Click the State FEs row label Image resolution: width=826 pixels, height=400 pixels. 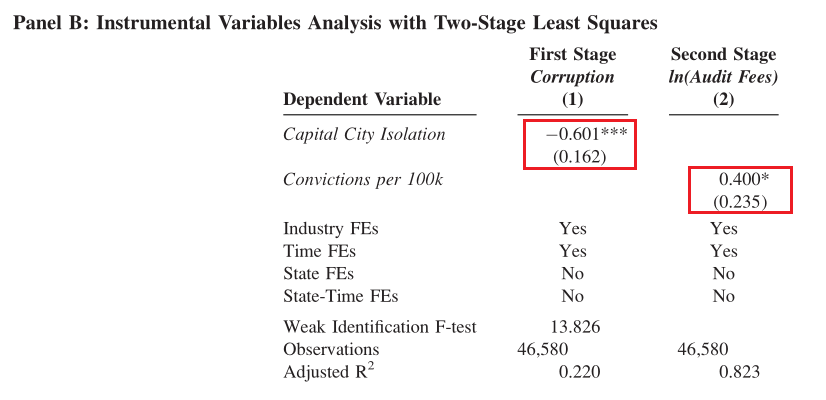pyautogui.click(x=318, y=274)
